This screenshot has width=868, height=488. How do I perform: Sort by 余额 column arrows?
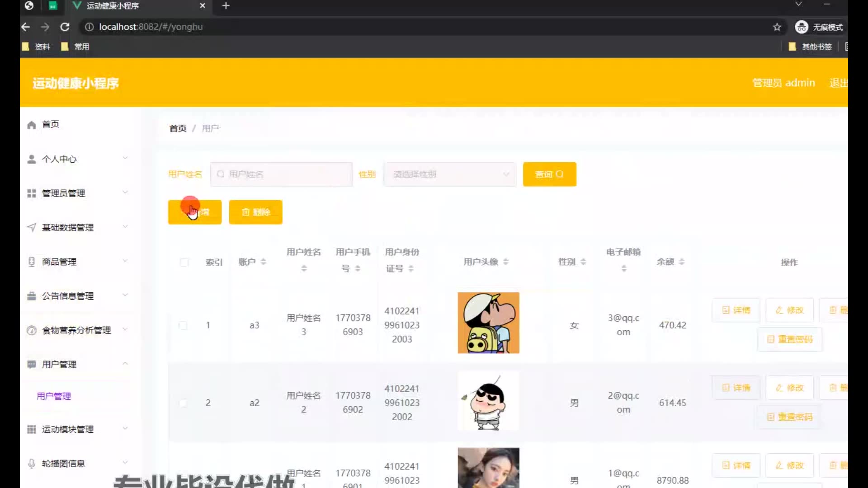(x=682, y=262)
